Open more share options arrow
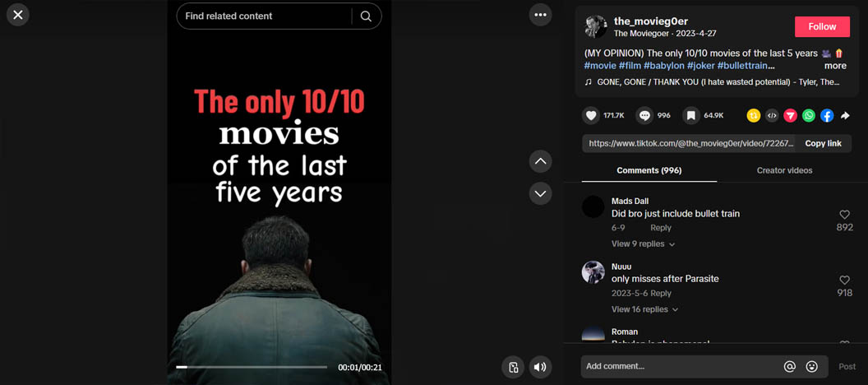The image size is (868, 385). (845, 116)
